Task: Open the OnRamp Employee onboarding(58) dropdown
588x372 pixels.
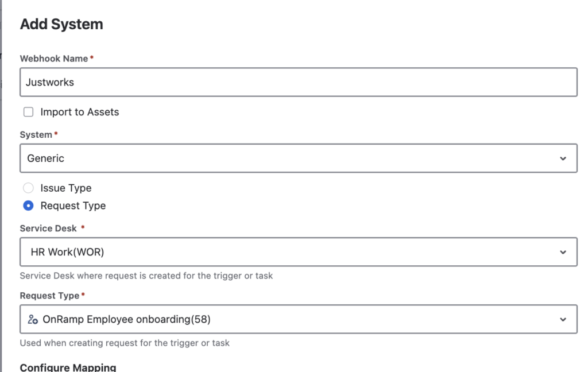Action: coord(299,319)
